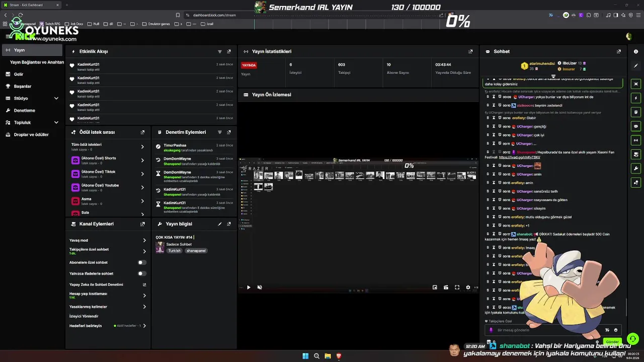Toggle moderation actions panel button in sidebar

click(x=636, y=112)
